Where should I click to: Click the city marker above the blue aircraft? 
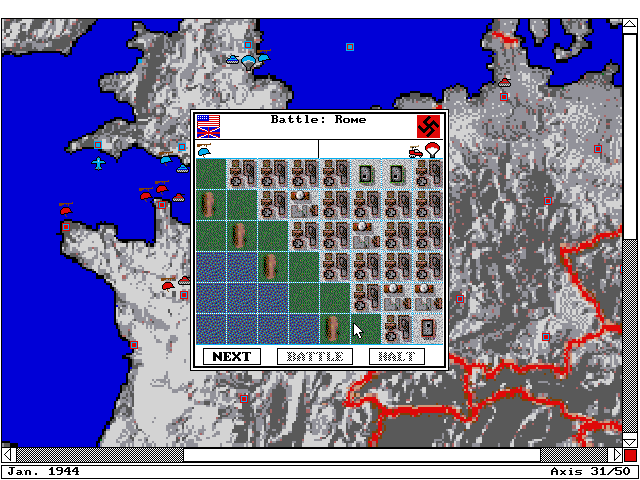click(x=98, y=145)
